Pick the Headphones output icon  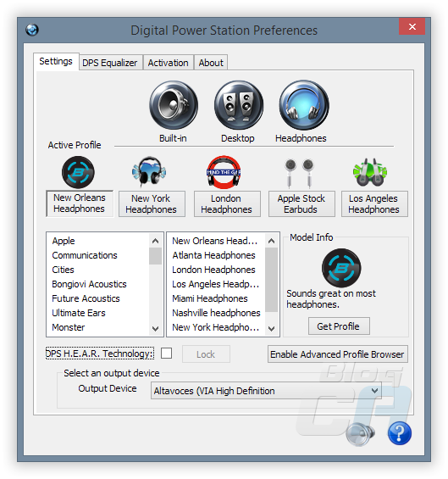[x=304, y=105]
